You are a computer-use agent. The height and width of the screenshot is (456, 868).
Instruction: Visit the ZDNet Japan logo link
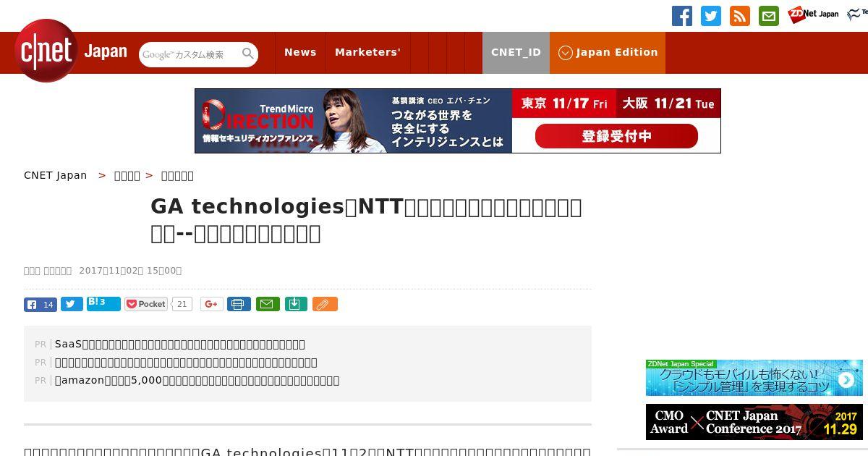pos(813,14)
